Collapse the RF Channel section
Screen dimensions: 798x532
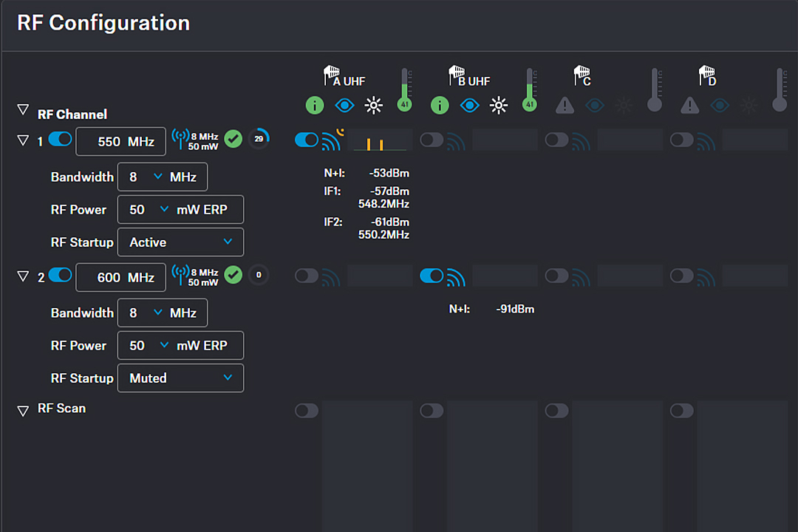click(x=23, y=111)
